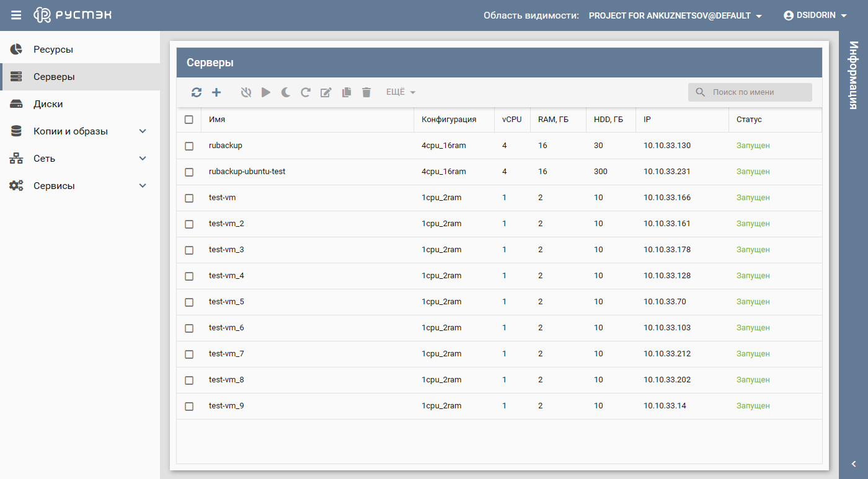
Task: Click the Network sidebar icon
Action: tap(16, 159)
